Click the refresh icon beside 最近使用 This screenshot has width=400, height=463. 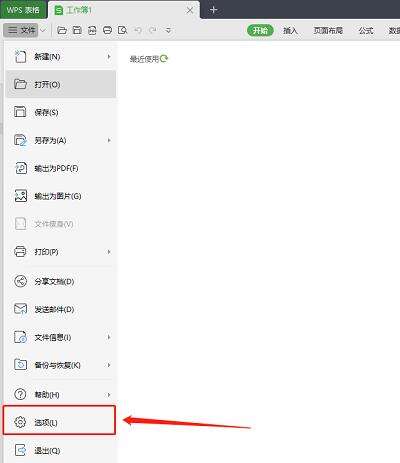pyautogui.click(x=164, y=59)
